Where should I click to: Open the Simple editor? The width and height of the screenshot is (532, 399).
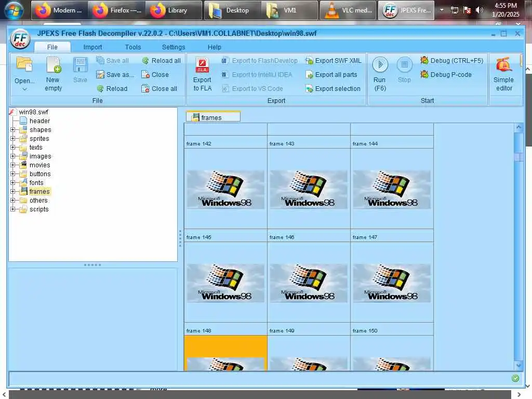pyautogui.click(x=504, y=74)
